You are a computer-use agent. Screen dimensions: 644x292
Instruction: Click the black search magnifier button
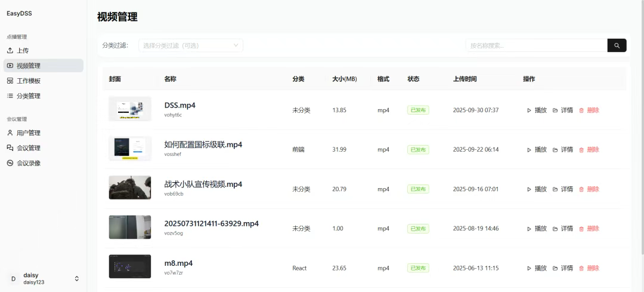point(617,45)
